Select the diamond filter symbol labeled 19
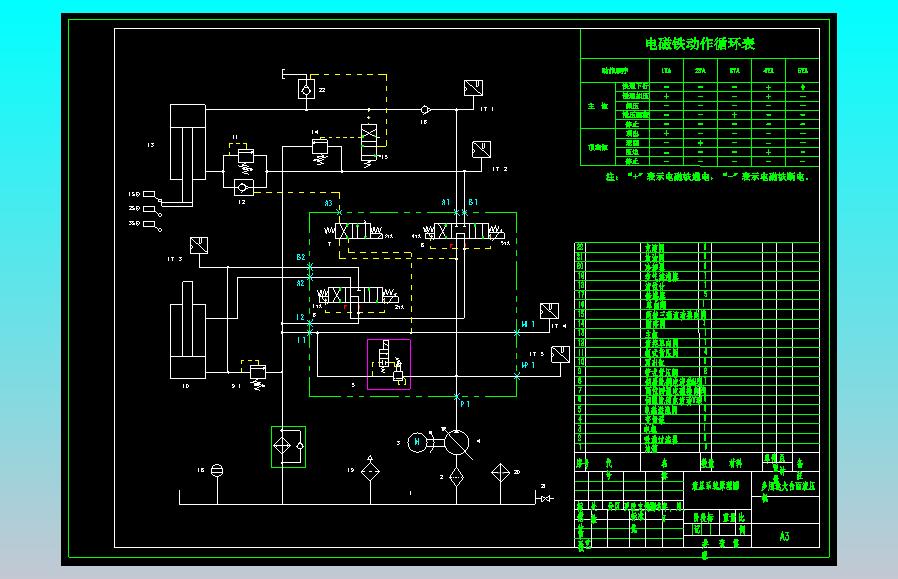 (x=371, y=472)
